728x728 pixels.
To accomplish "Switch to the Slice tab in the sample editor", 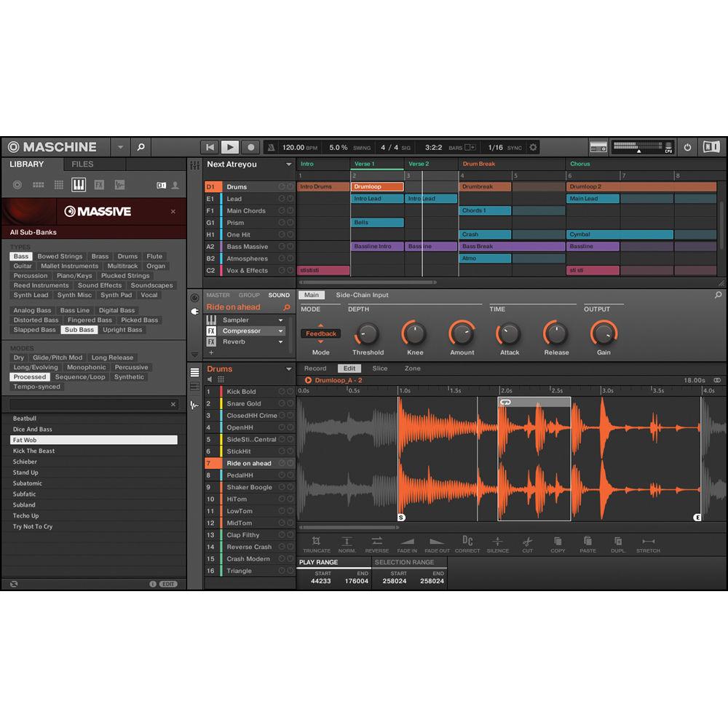I will point(380,368).
